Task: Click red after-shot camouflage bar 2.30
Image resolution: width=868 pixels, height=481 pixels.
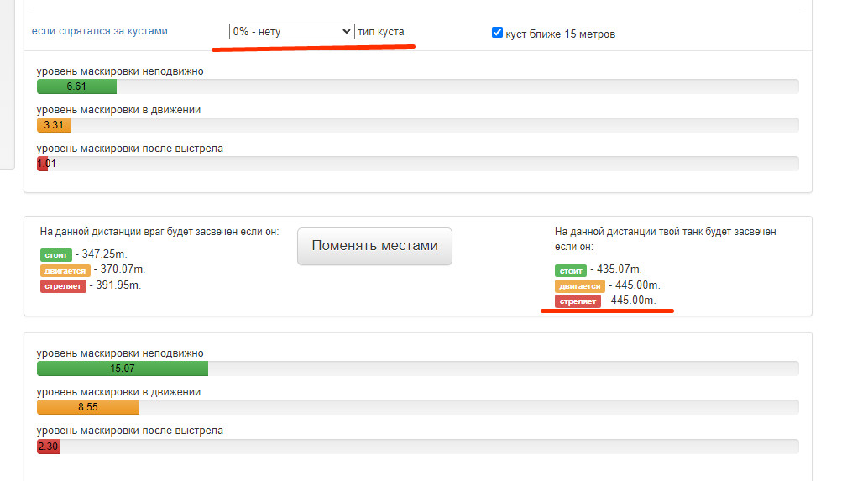Action: click(x=48, y=447)
